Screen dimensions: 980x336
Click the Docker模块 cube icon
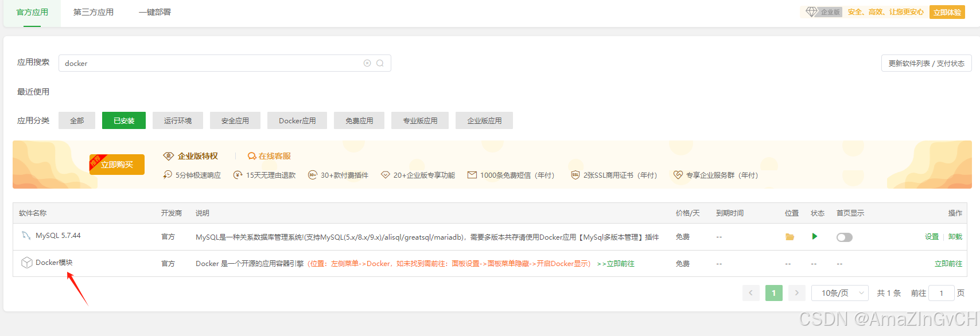26,263
